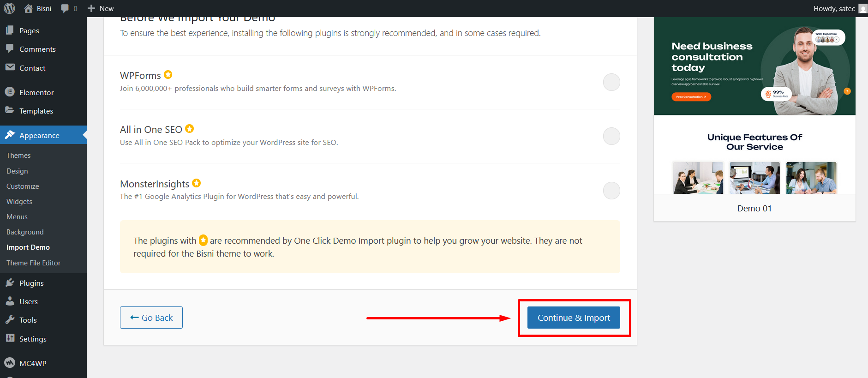Click the Templates folder icon
The width and height of the screenshot is (868, 378).
point(10,110)
